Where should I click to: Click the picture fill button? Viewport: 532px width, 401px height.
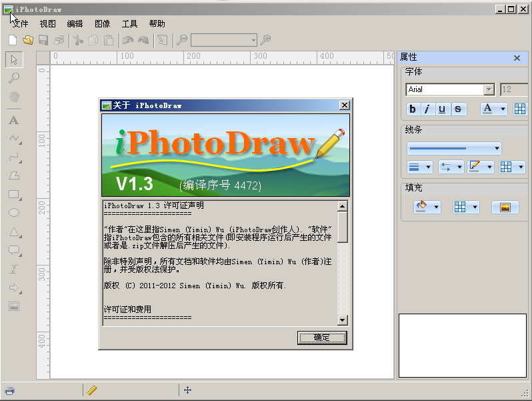click(x=505, y=207)
